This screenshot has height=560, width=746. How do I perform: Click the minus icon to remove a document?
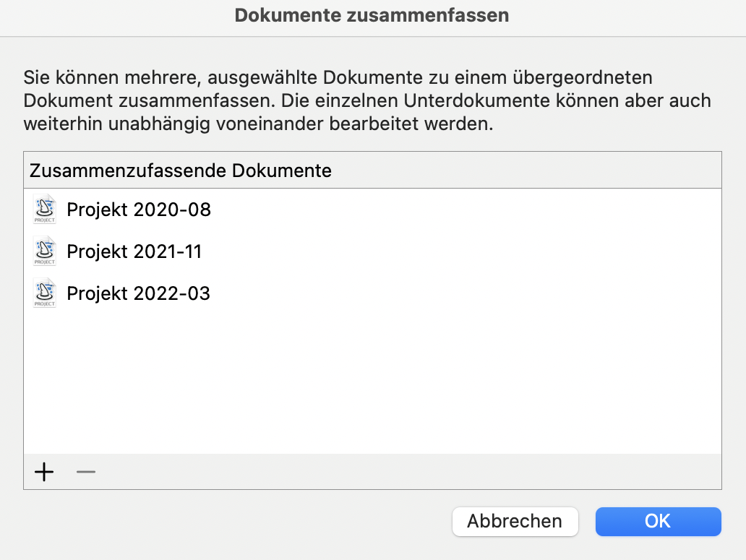click(85, 472)
